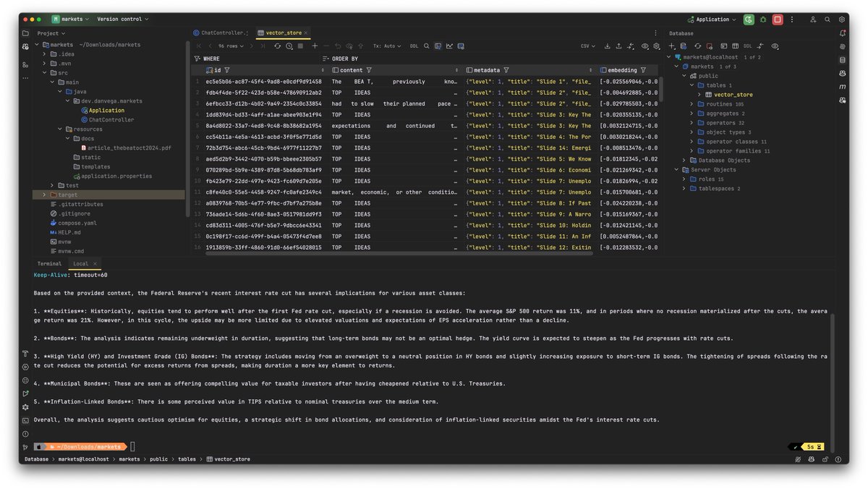Import data with the upload icon

pyautogui.click(x=619, y=46)
